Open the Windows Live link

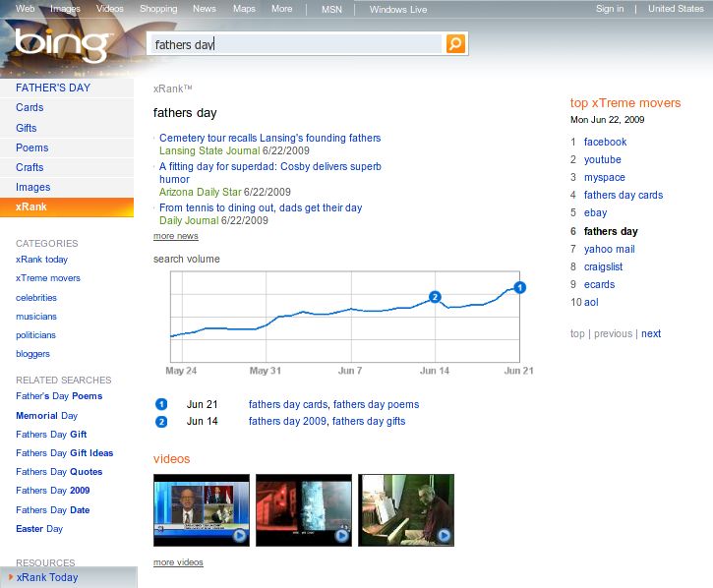pyautogui.click(x=398, y=9)
